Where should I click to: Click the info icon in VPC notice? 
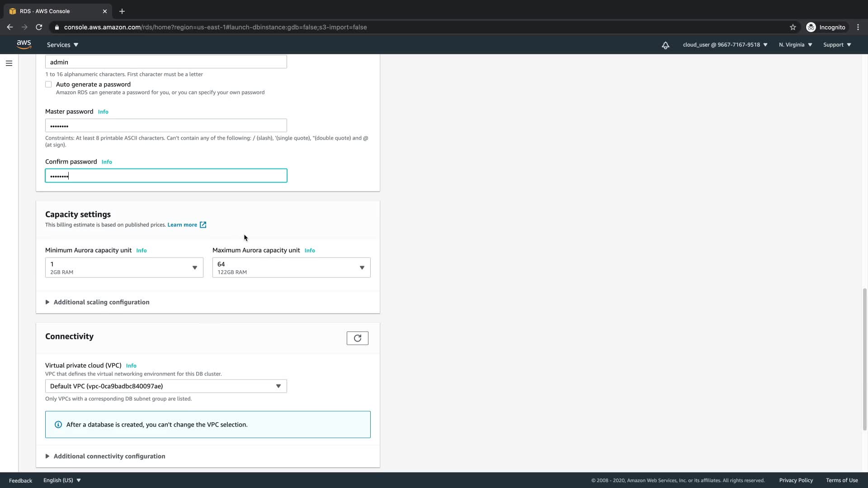click(58, 424)
